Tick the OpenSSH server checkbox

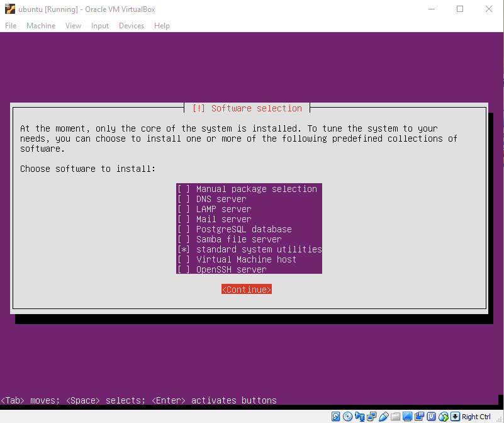[184, 269]
